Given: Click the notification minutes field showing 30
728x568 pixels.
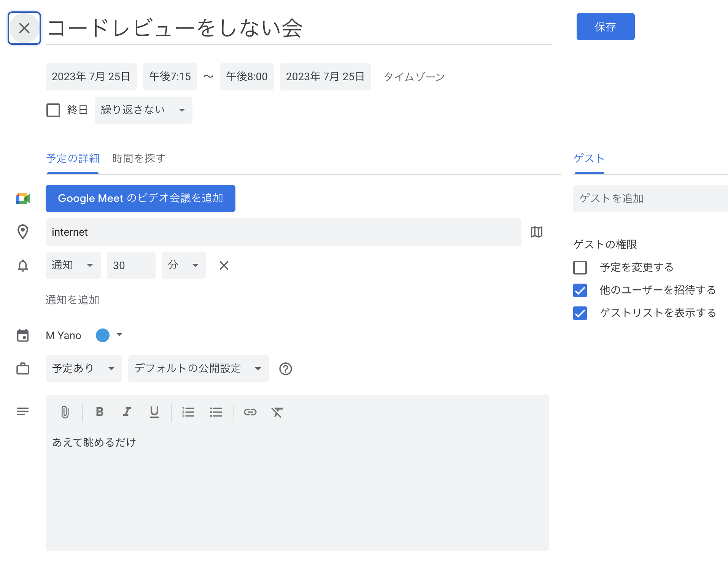Looking at the screenshot, I should 131,265.
